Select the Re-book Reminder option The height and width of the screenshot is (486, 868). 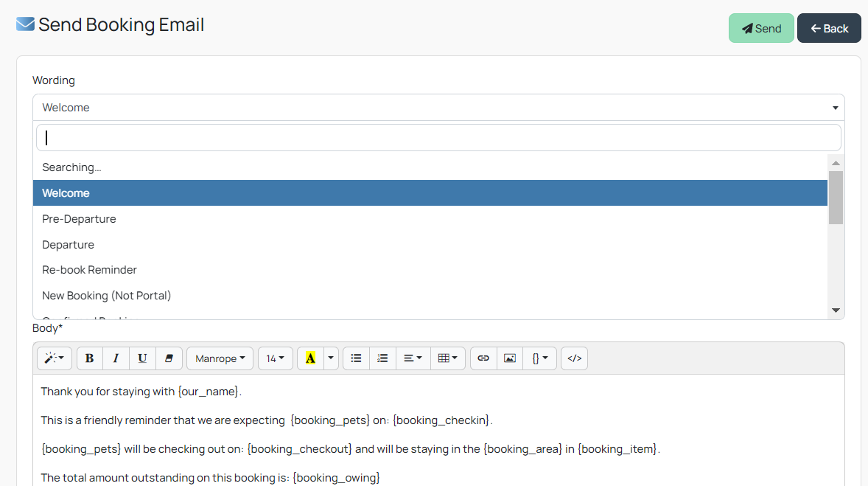tap(430, 270)
